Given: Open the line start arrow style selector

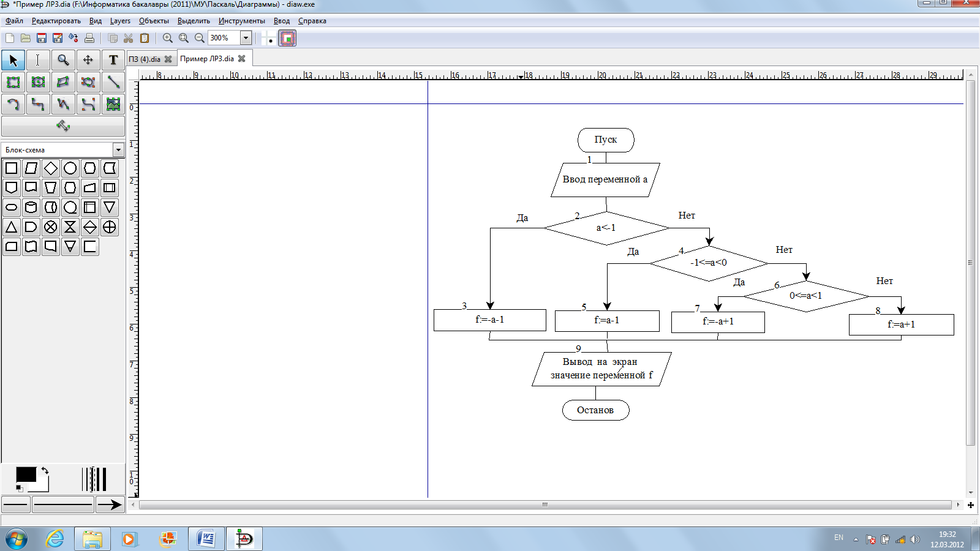Looking at the screenshot, I should (16, 504).
